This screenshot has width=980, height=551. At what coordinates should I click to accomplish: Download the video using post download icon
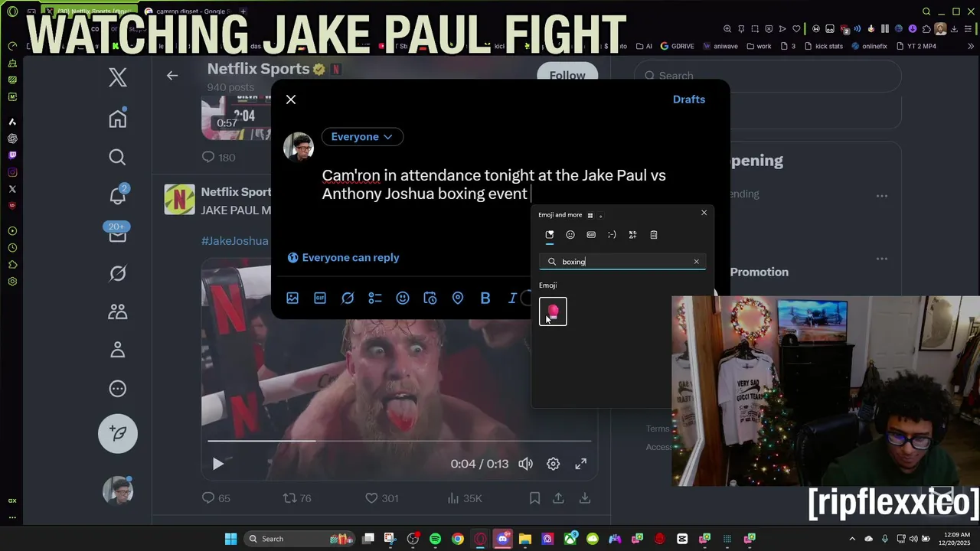(585, 498)
